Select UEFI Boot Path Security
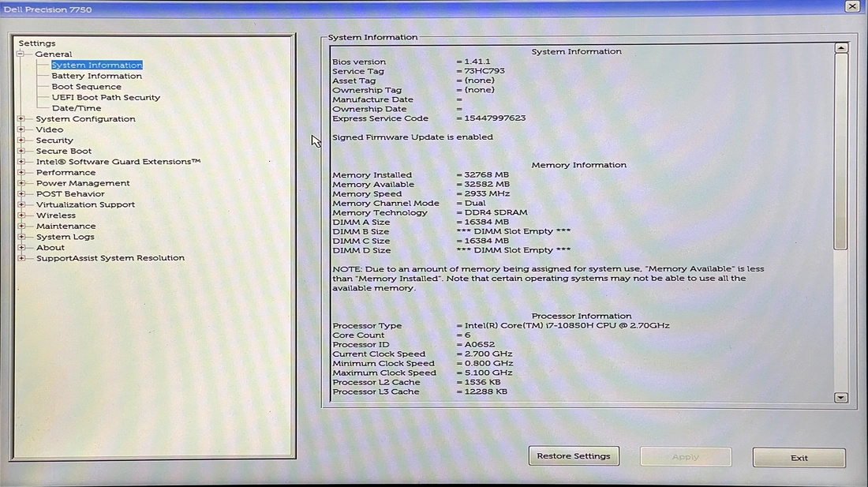868x487 pixels. [104, 97]
